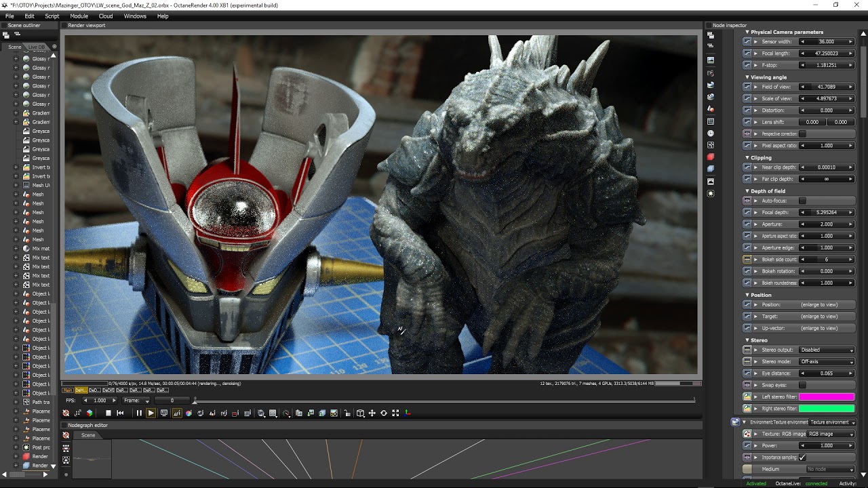Open the Medium 'No node' dropdown
The height and width of the screenshot is (488, 868).
pos(830,469)
